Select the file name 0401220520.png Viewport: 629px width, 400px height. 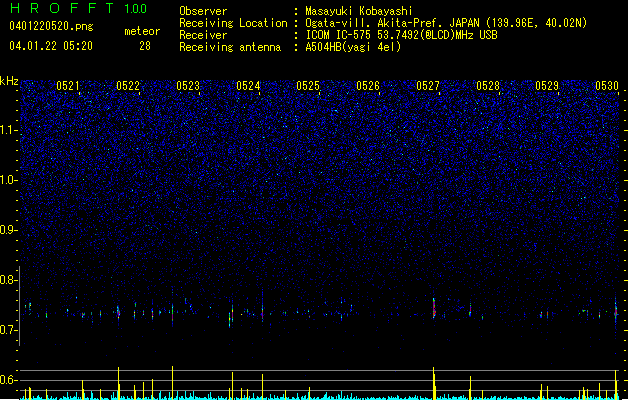pyautogui.click(x=51, y=26)
